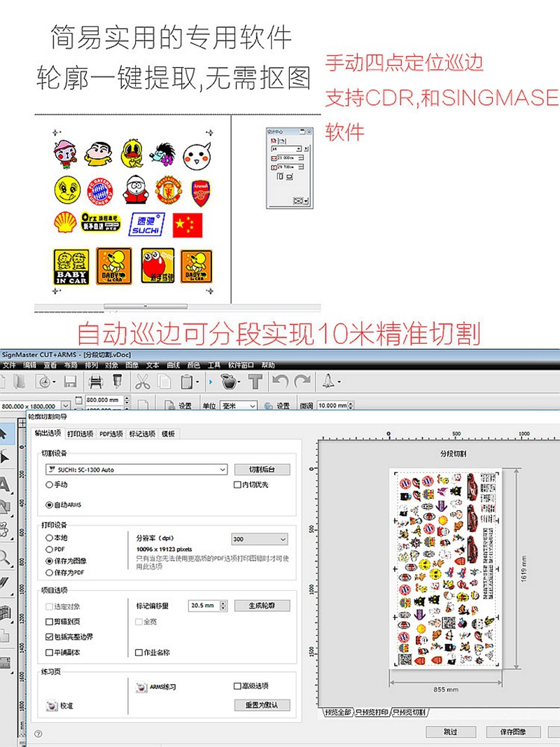Enable the 剪辑到页 checkbox
This screenshot has width=560, height=747.
tap(49, 622)
